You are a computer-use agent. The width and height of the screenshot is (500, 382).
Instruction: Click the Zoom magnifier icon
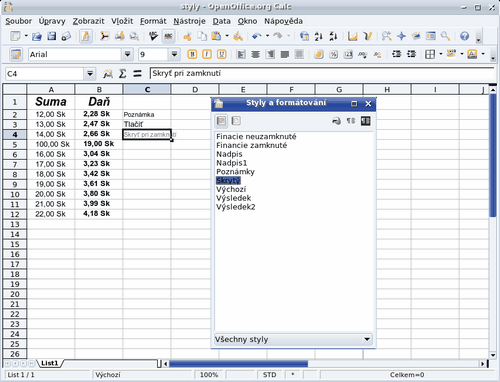click(x=445, y=36)
